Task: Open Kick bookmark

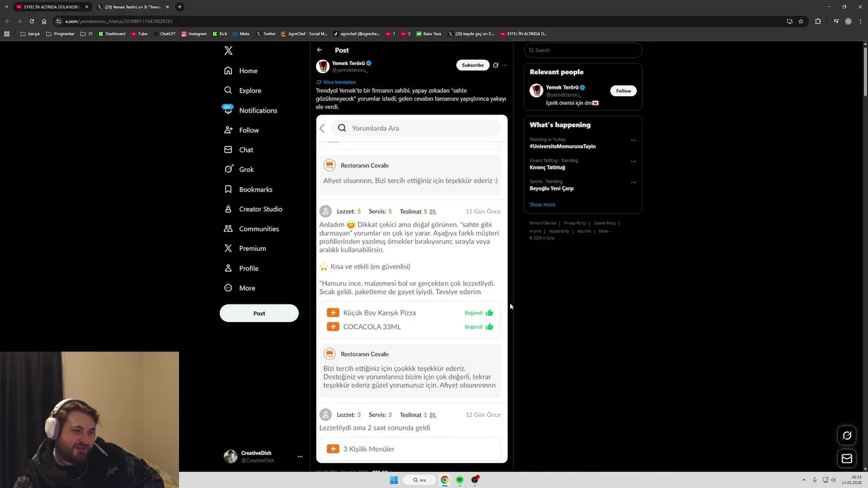Action: coord(220,34)
